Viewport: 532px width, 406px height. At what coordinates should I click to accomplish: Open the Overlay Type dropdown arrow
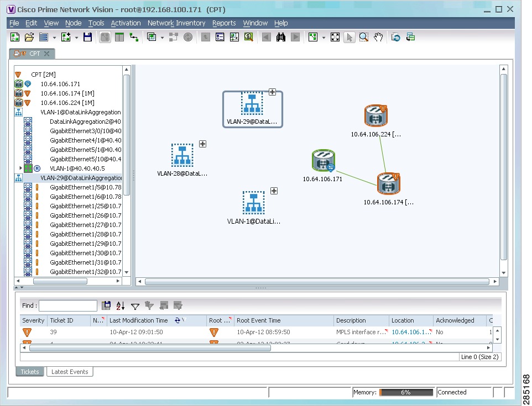162,38
